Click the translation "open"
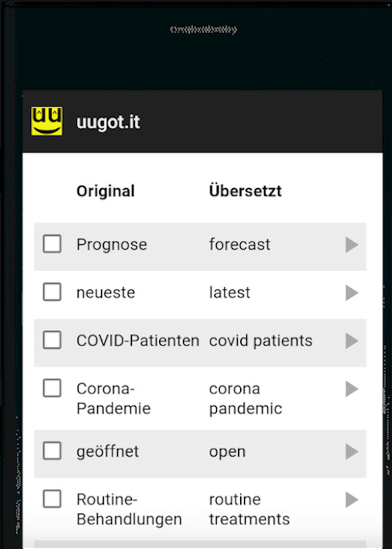 (228, 451)
